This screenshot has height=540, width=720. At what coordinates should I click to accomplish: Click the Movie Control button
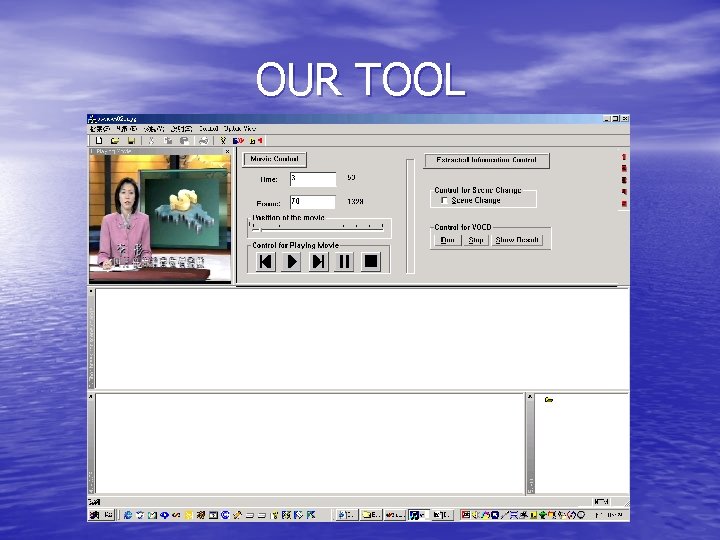click(275, 159)
